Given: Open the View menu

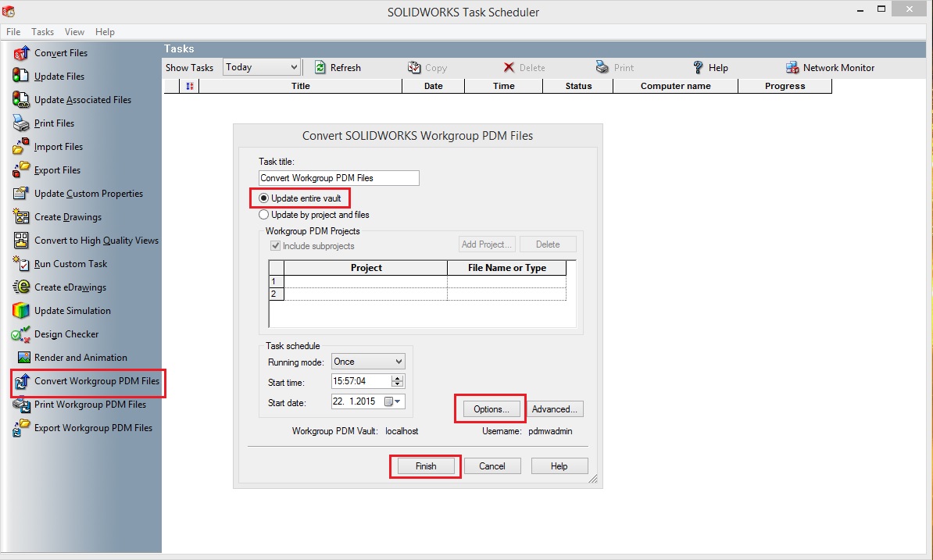Looking at the screenshot, I should pos(74,32).
